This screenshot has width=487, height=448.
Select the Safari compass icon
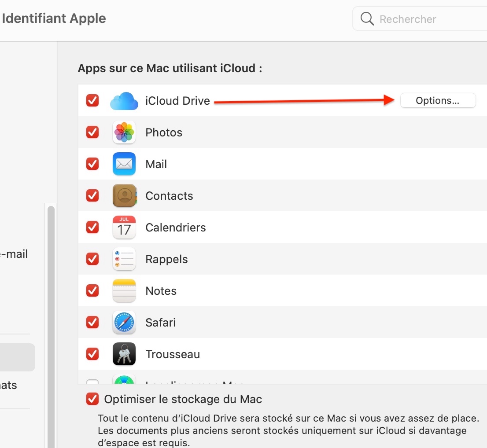[124, 323]
